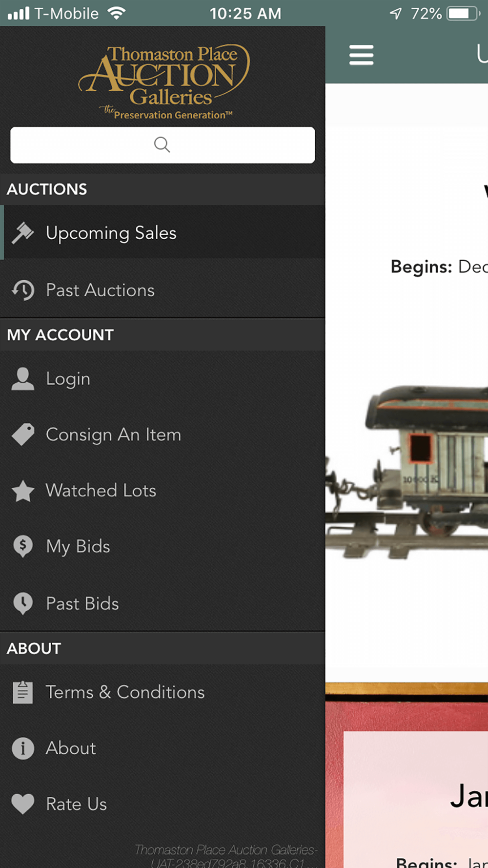Choose Consign An Item option
This screenshot has width=488, height=868.
pos(113,434)
